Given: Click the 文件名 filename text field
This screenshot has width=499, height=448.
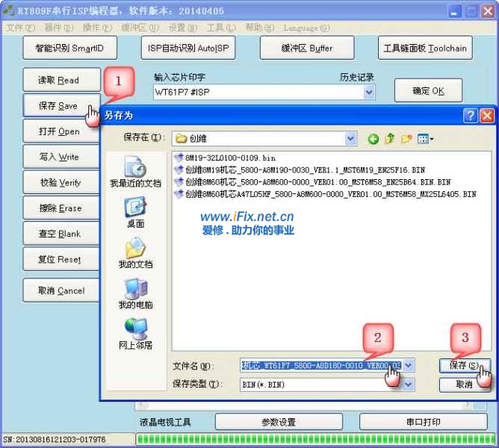Looking at the screenshot, I should click(x=320, y=366).
